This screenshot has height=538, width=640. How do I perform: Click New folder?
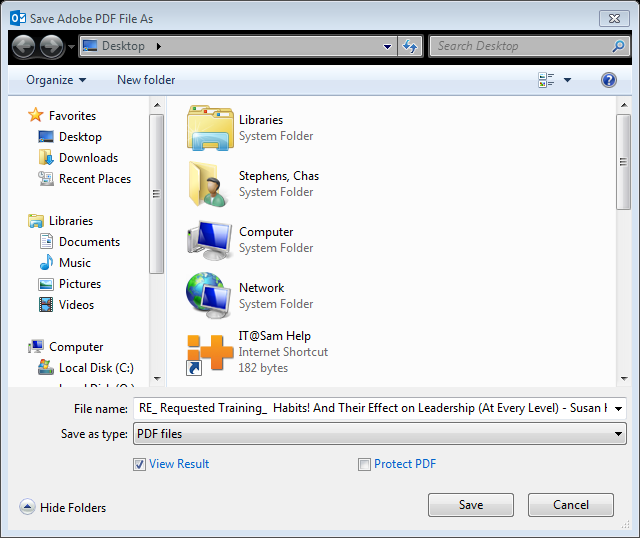[x=146, y=80]
